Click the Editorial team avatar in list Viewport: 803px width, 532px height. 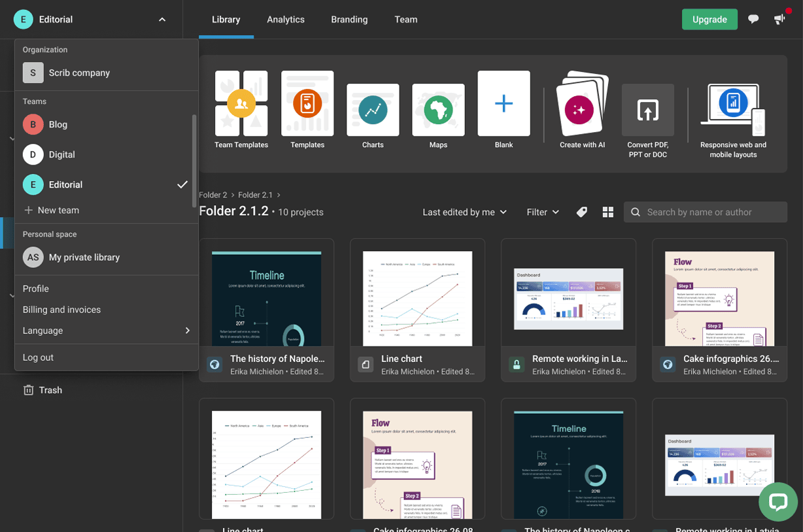pos(33,184)
